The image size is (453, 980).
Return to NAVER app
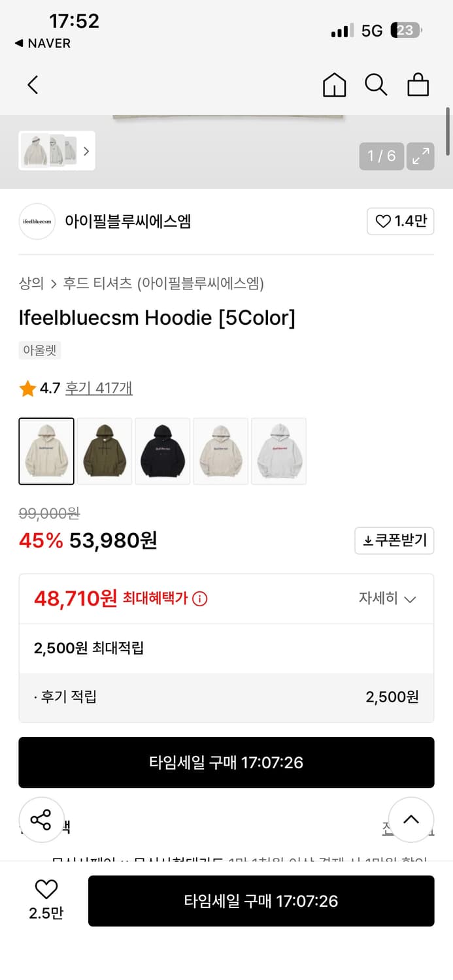coord(42,43)
